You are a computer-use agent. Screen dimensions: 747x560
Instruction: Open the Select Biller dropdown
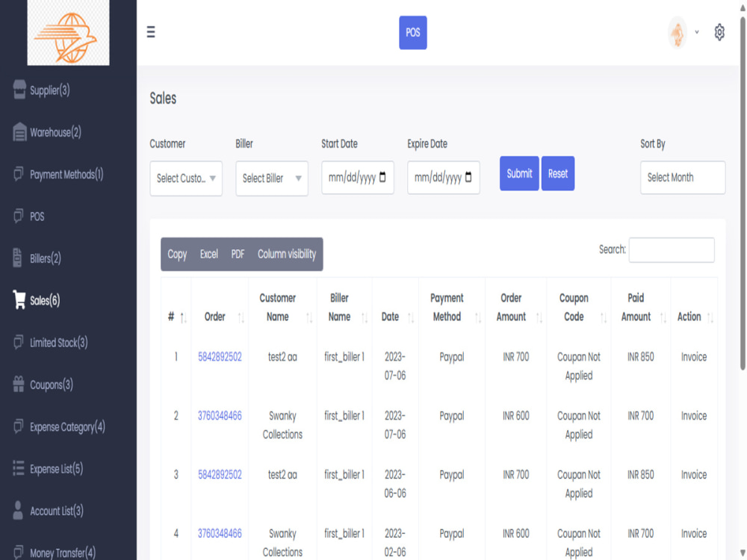coord(272,178)
